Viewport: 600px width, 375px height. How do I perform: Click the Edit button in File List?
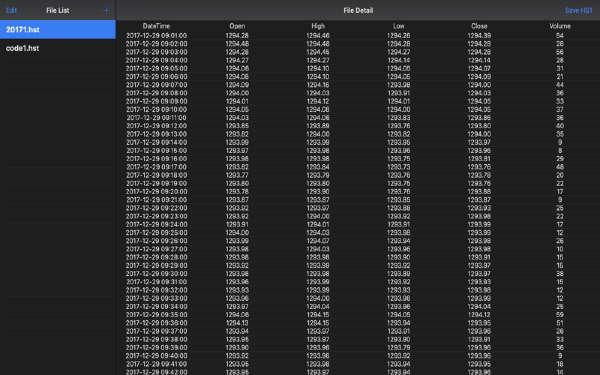pyautogui.click(x=11, y=11)
